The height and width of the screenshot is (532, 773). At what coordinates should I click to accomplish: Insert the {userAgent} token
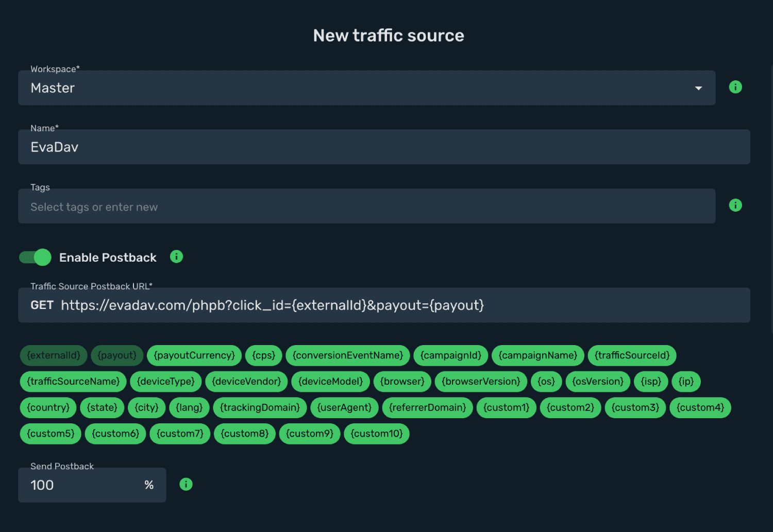click(344, 408)
